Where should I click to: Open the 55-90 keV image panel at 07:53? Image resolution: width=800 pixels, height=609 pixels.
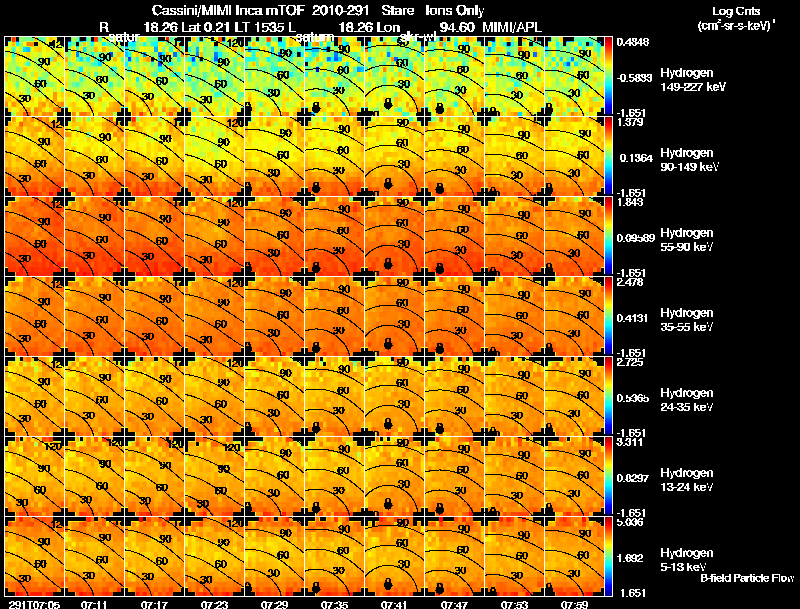(514, 236)
